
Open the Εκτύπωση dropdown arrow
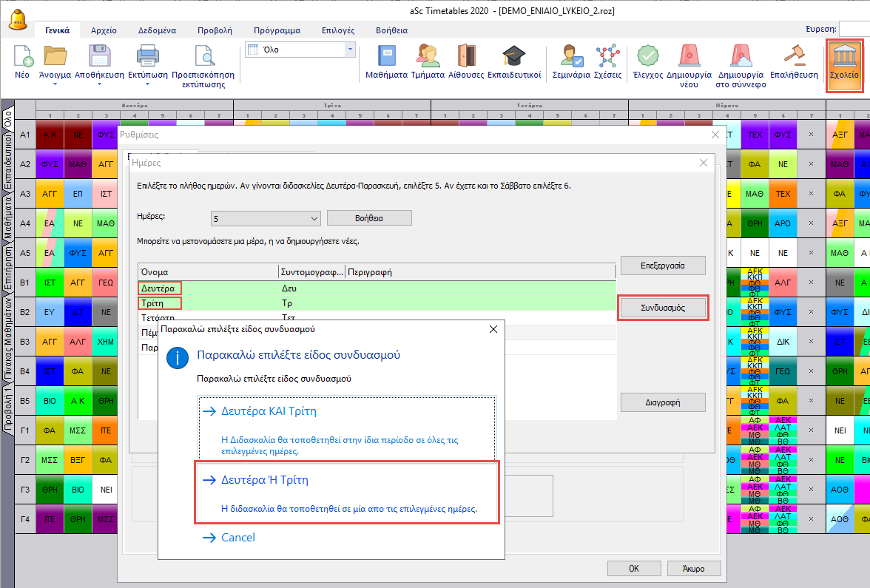click(147, 84)
